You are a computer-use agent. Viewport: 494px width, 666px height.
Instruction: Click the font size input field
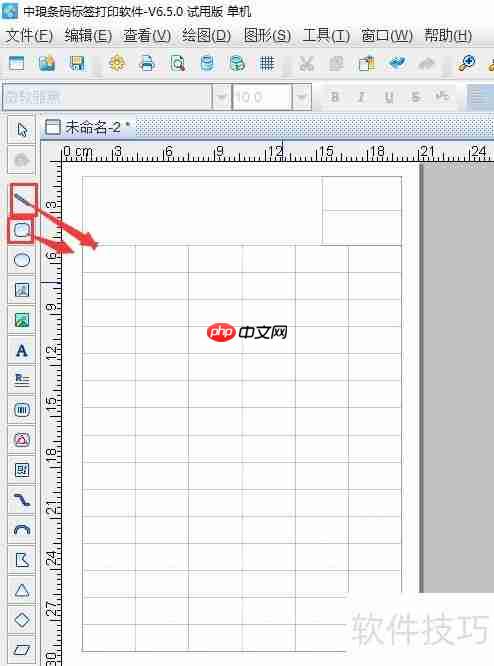262,97
